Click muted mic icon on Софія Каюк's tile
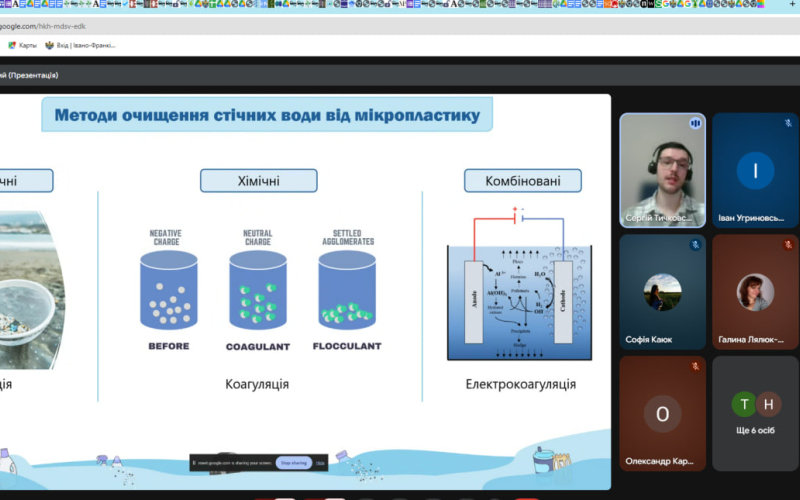 tap(694, 245)
